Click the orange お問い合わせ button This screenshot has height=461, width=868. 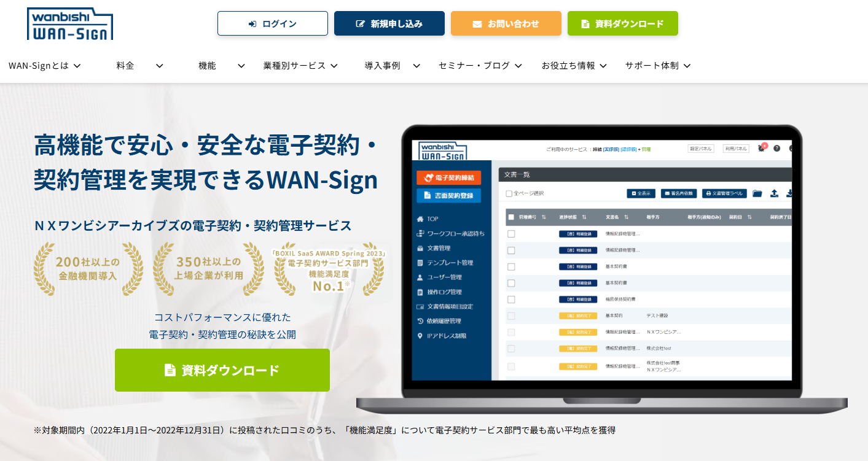pos(506,23)
